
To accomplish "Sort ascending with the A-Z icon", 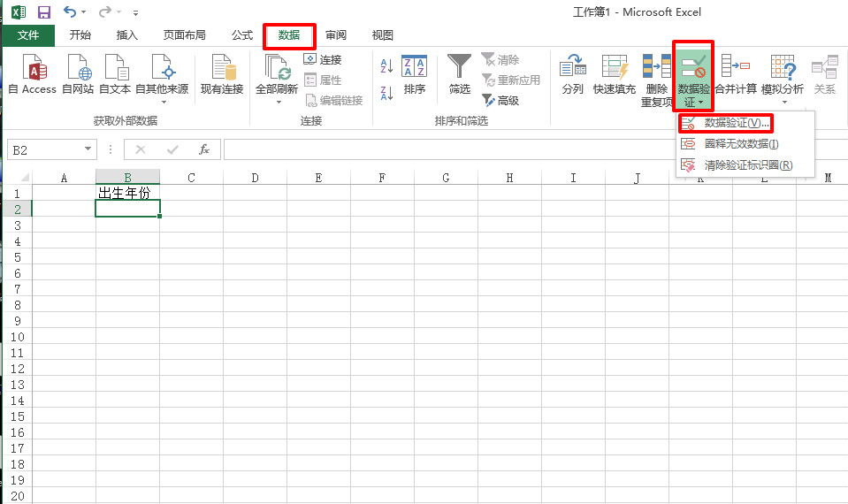I will pos(386,66).
